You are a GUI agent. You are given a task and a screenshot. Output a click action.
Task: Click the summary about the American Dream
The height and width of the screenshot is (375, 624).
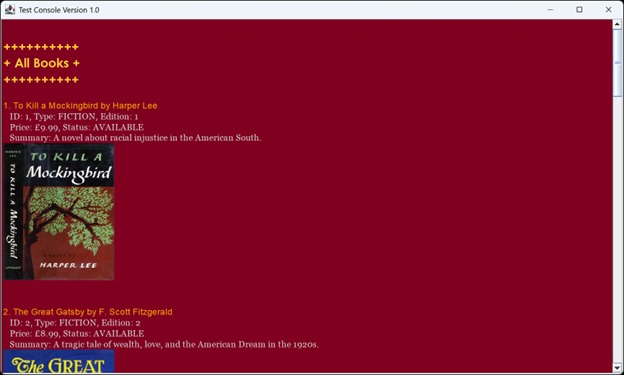click(164, 344)
